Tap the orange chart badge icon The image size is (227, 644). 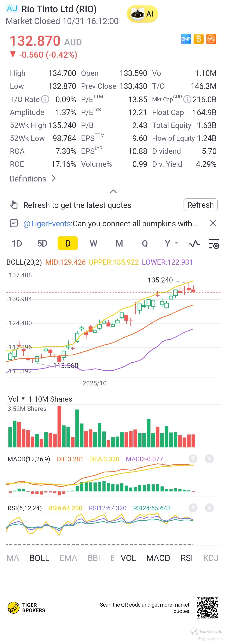211,39
